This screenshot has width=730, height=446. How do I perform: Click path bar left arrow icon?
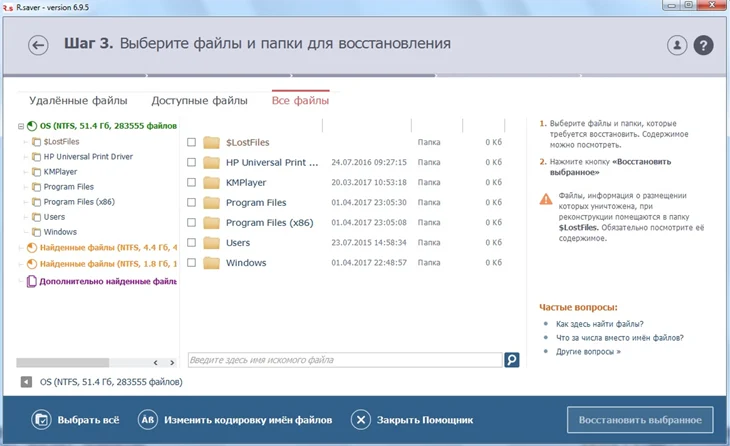(x=26, y=382)
